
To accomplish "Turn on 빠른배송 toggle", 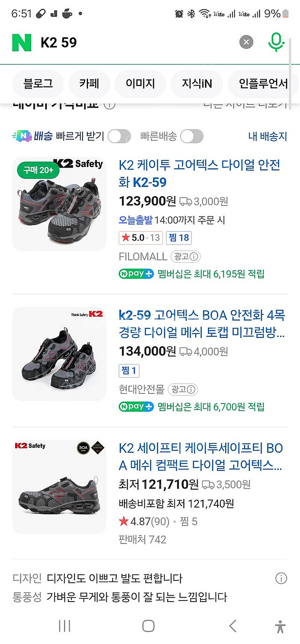I will pyautogui.click(x=192, y=136).
